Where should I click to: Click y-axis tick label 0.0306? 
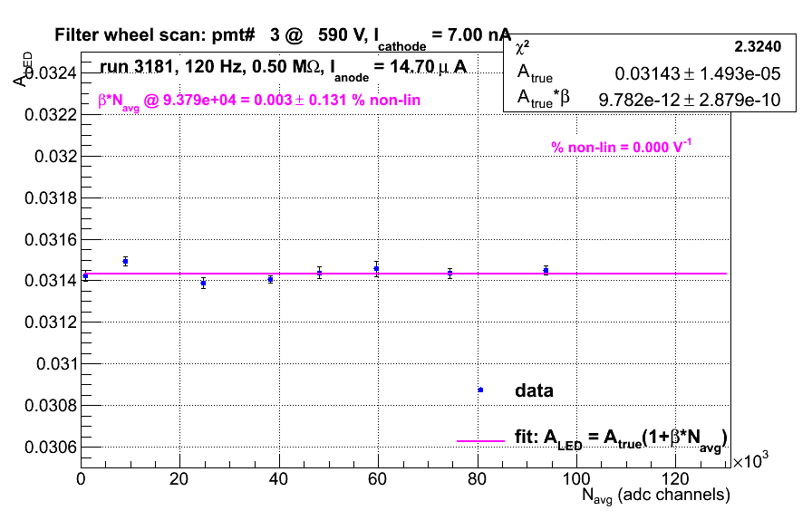[x=50, y=447]
